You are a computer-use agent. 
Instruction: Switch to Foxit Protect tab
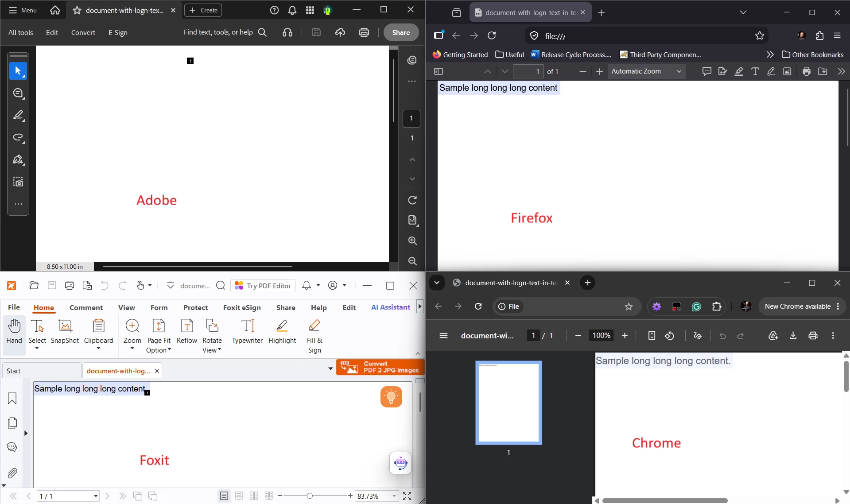[x=195, y=307]
